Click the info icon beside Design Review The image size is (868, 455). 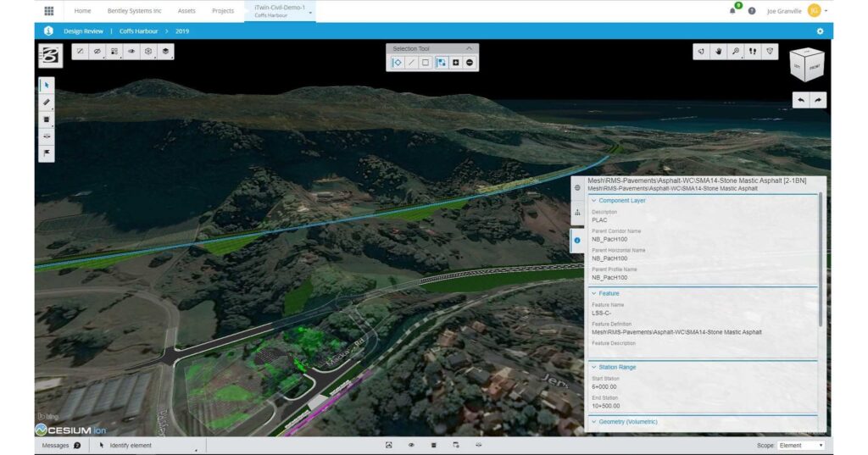[x=48, y=31]
